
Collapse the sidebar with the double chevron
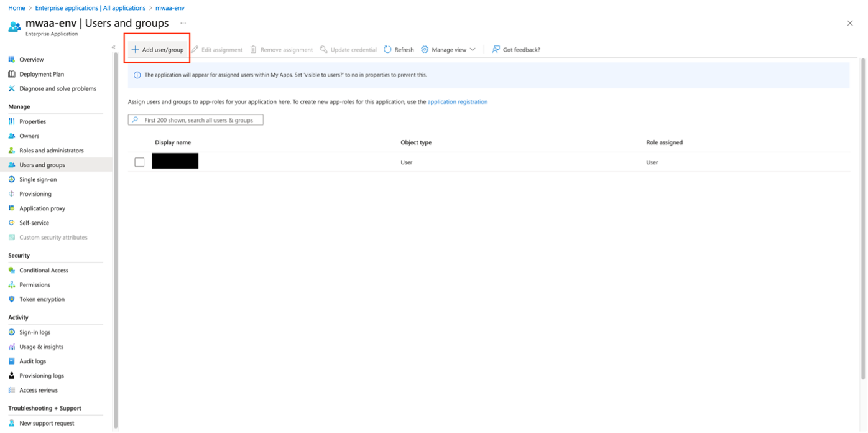(x=113, y=47)
